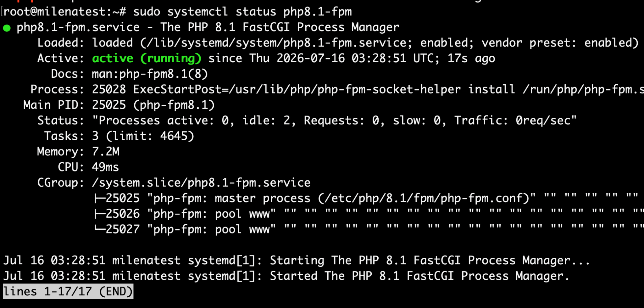The height and width of the screenshot is (308, 644).
Task: Click the last tree branch, process 25027
Action: click(100, 229)
